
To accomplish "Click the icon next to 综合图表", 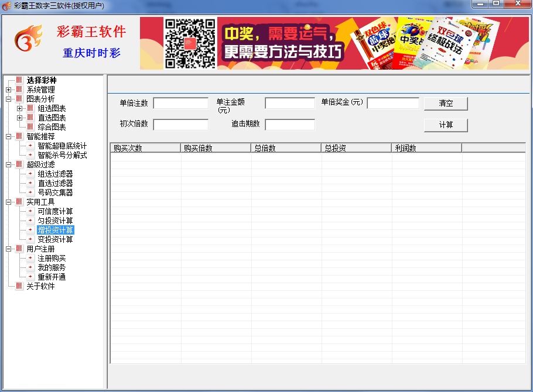I will [30, 127].
